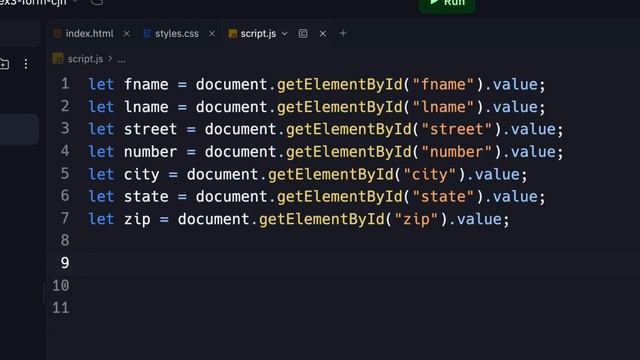Open the three-dot files menu
This screenshot has height=360, width=640.
tap(26, 64)
